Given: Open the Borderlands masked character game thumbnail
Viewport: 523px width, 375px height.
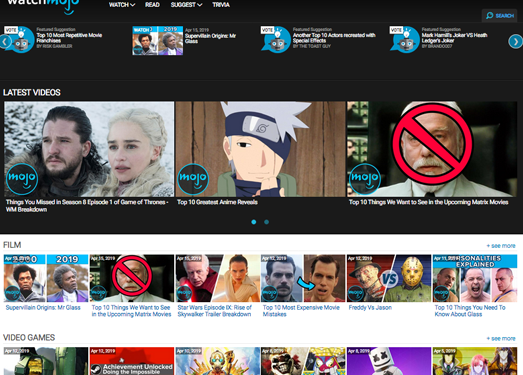Looking at the screenshot, I should coord(217,361).
